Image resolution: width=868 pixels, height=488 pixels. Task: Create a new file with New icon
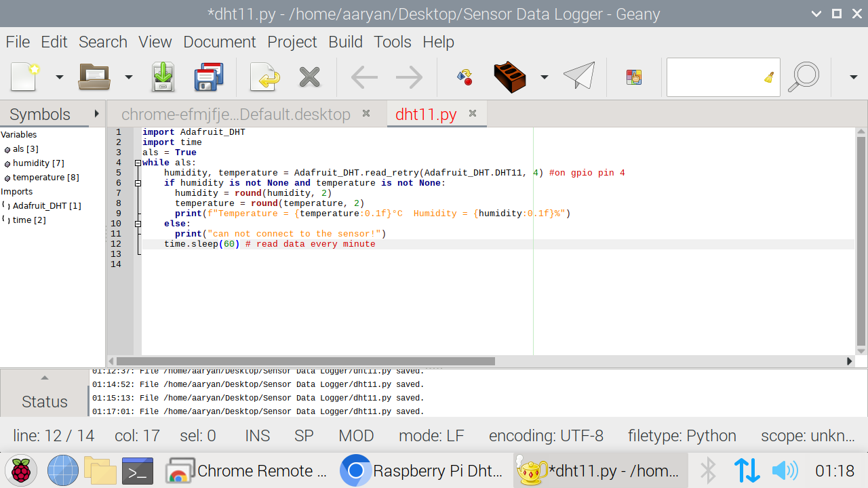click(x=25, y=77)
